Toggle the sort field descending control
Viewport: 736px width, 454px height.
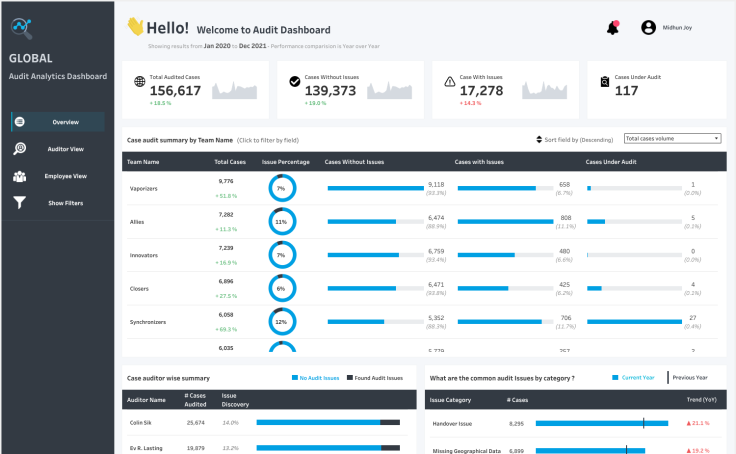click(x=540, y=140)
